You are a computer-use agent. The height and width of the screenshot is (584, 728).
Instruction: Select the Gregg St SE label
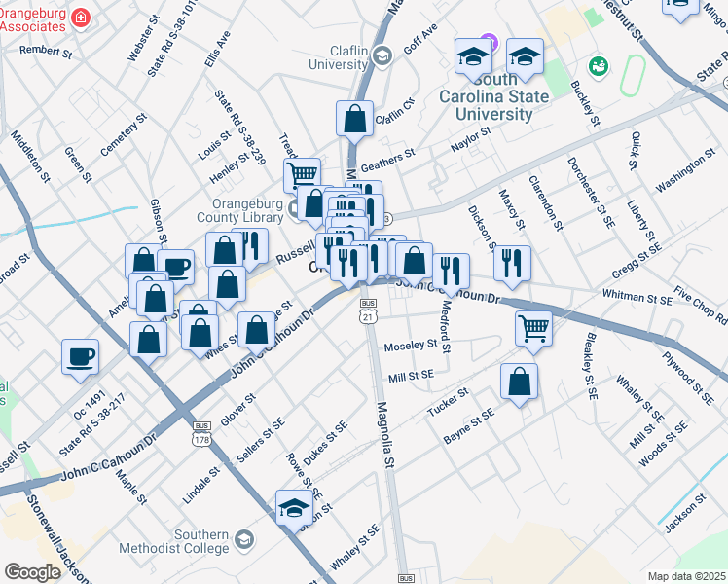(x=637, y=262)
